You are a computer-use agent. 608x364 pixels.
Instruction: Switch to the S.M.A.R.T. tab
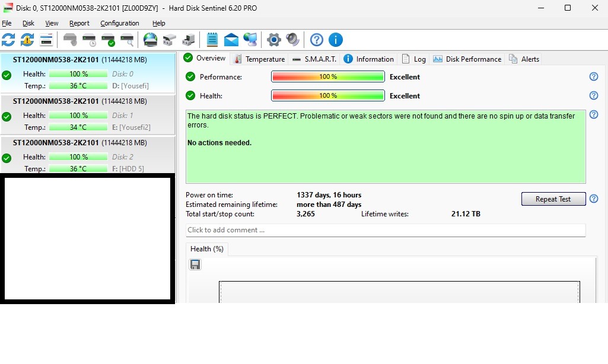coord(314,59)
